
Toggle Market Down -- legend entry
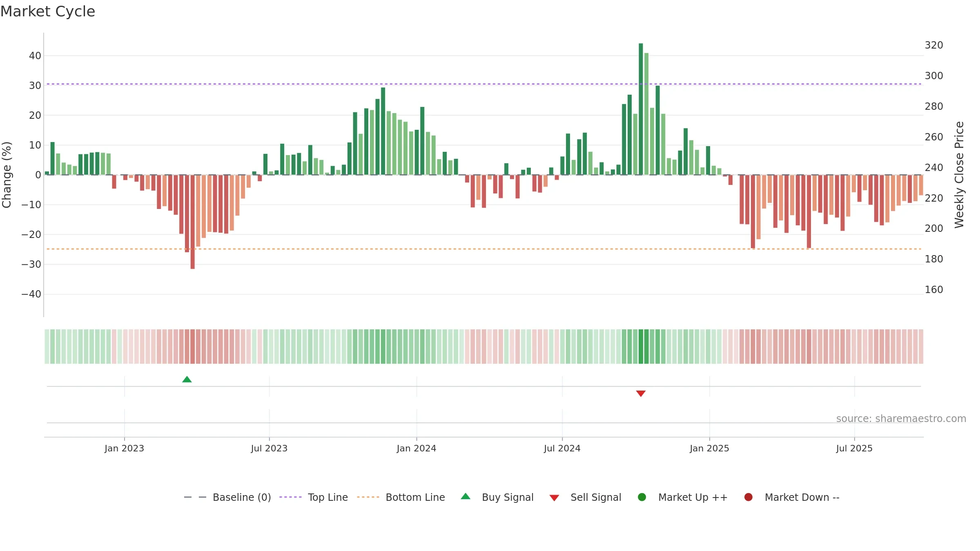[792, 497]
